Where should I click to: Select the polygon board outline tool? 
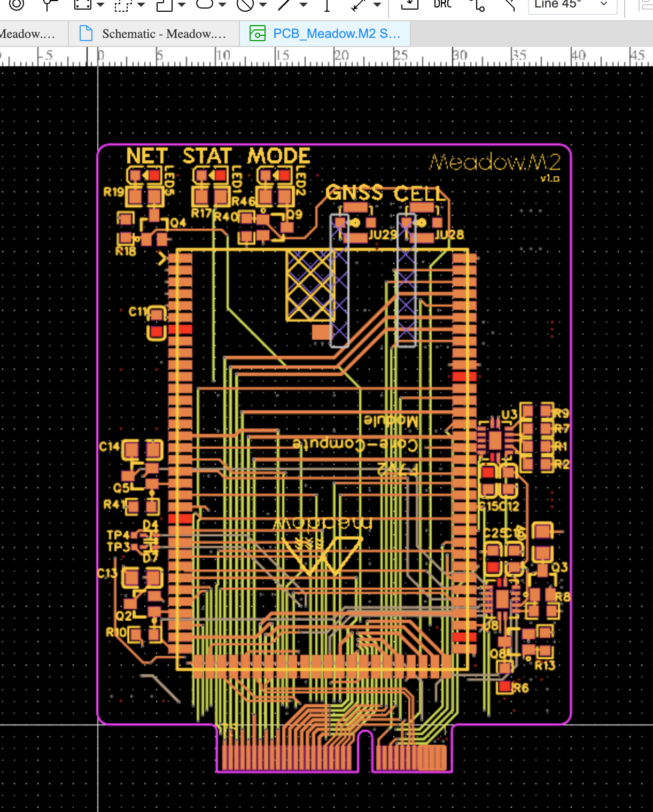[164, 4]
